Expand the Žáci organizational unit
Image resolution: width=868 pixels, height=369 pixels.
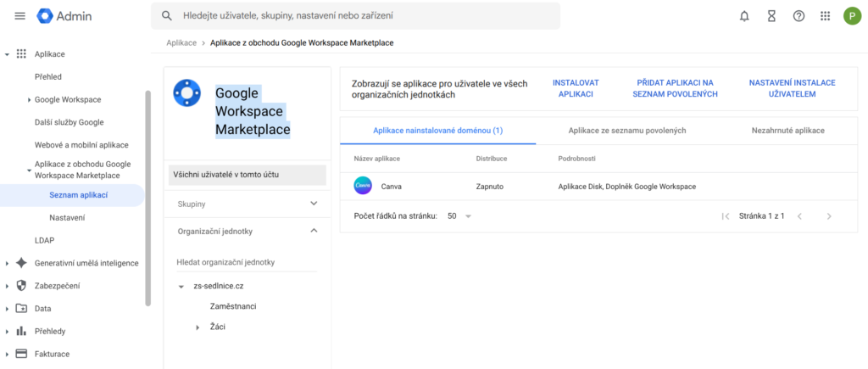click(198, 327)
